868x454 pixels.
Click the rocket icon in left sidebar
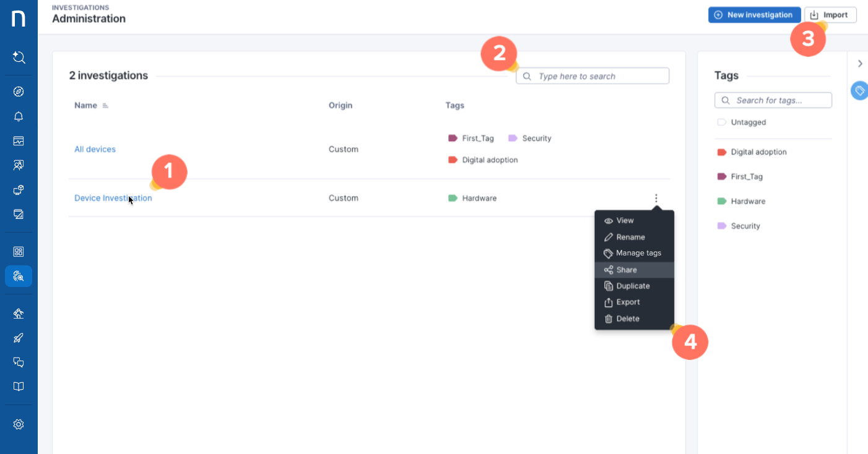click(19, 338)
